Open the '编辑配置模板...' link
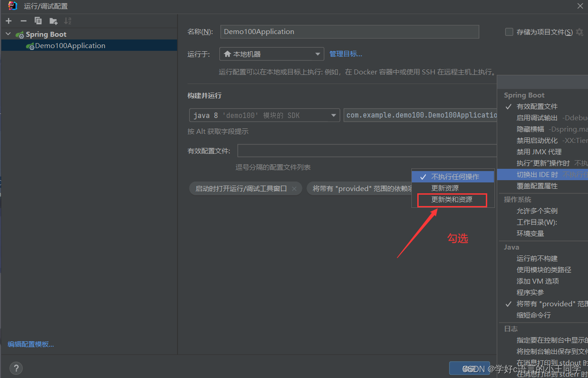Screen dimensions: 588x378 tap(31, 344)
